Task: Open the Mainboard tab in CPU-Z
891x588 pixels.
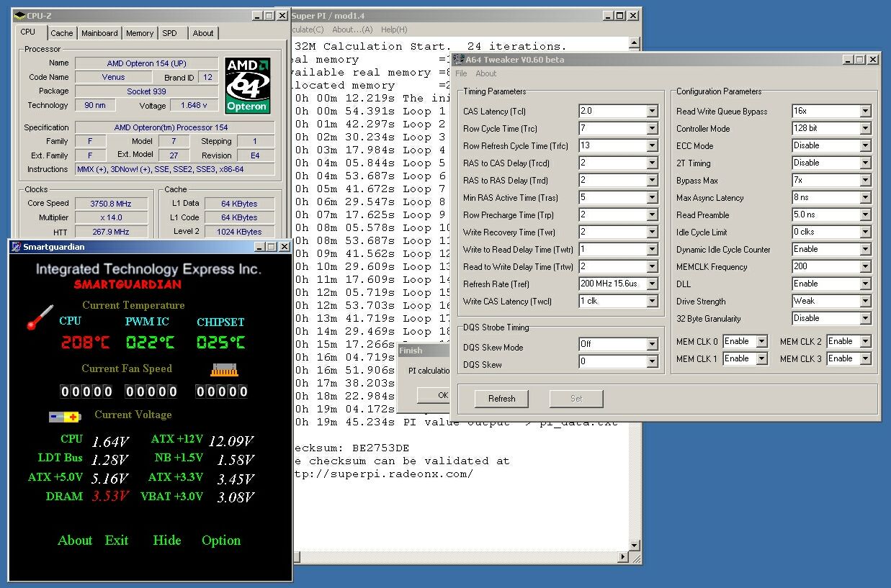Action: tap(99, 33)
